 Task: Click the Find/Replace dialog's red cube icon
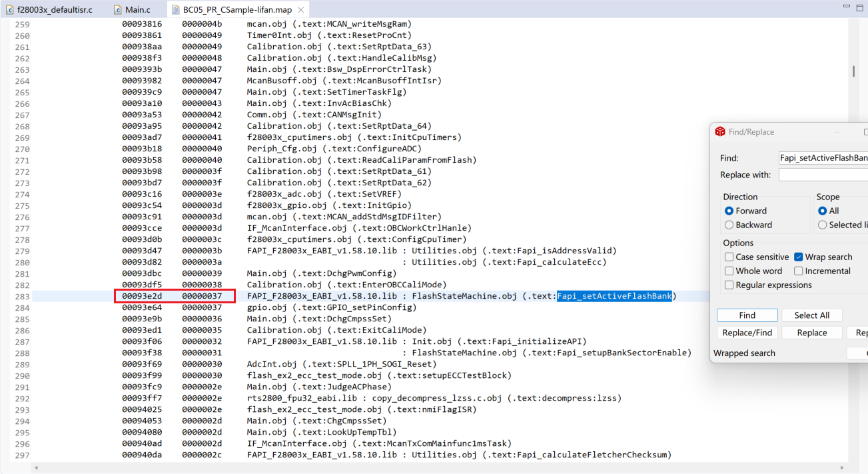coord(719,132)
